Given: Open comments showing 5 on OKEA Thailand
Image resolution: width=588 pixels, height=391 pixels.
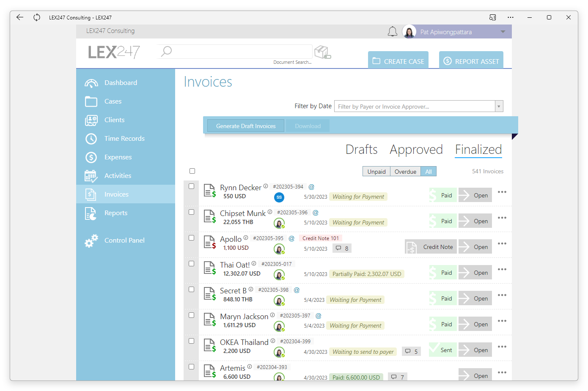Looking at the screenshot, I should (411, 352).
